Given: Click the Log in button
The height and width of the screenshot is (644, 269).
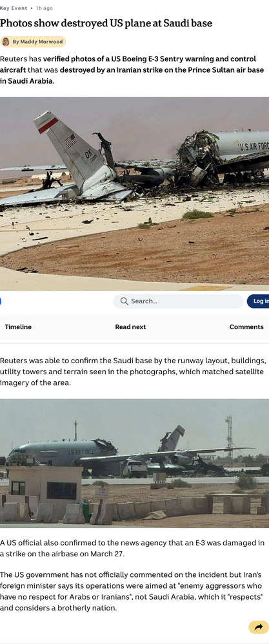Looking at the screenshot, I should (258, 301).
